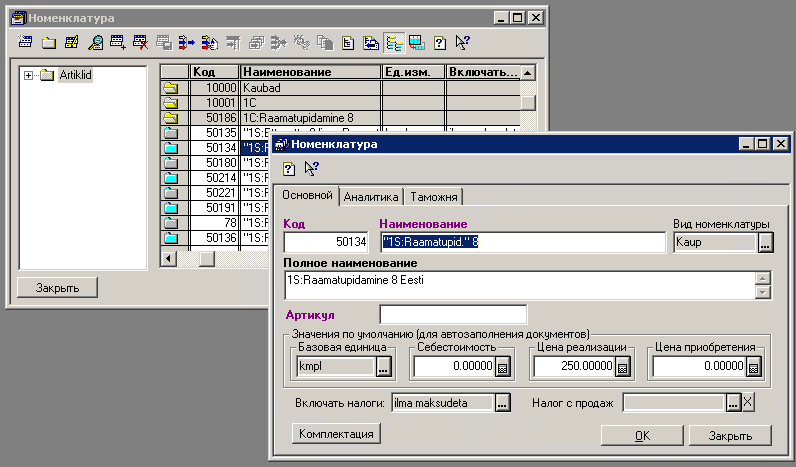Click the Цена приобретения value field
Viewport: 796px width, 467px height.
[699, 366]
